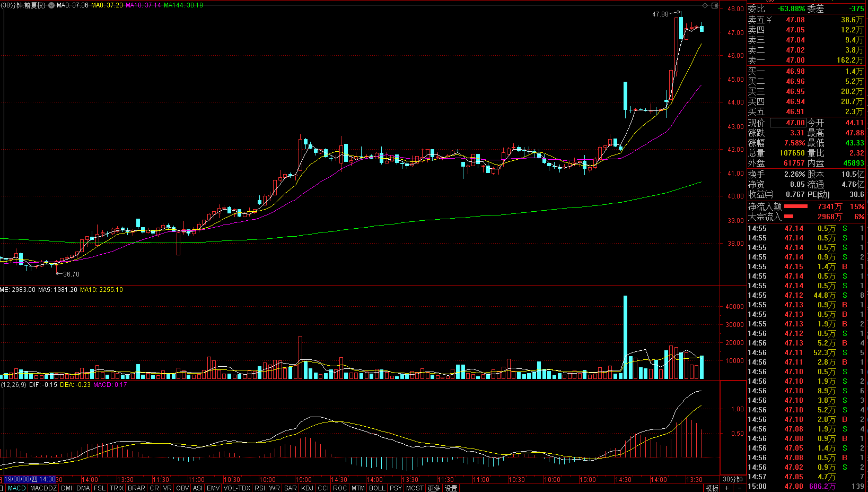Click the 大宗流入 2968万 row
The width and height of the screenshot is (868, 492).
[806, 217]
